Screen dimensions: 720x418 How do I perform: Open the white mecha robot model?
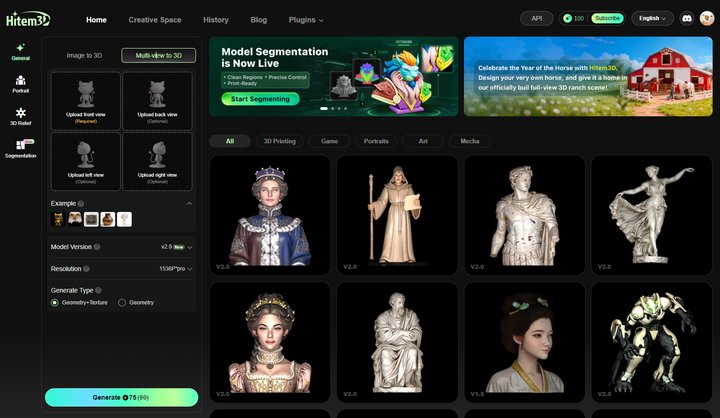coord(652,342)
